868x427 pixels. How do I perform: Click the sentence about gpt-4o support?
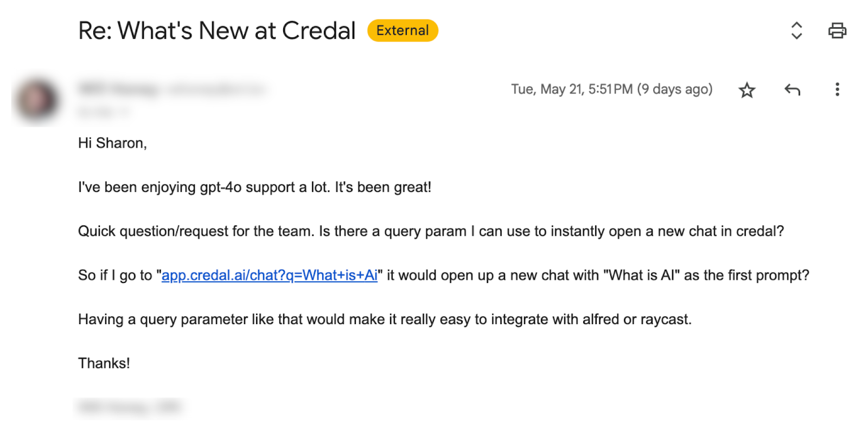click(254, 187)
